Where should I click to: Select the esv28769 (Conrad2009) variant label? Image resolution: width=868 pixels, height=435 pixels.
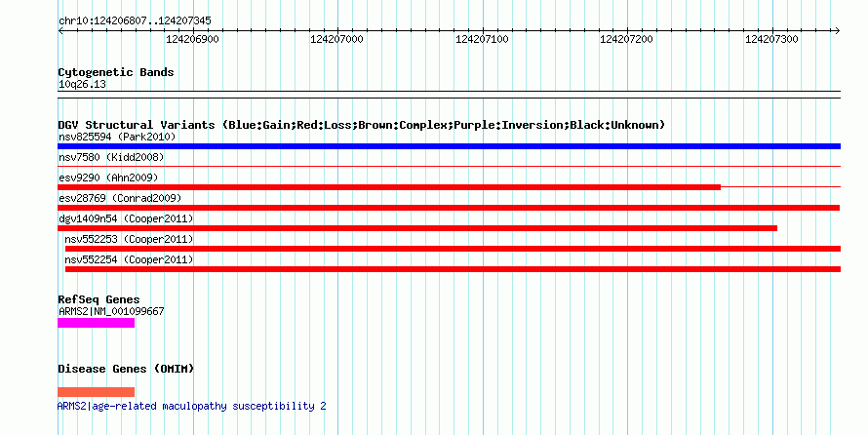[120, 198]
